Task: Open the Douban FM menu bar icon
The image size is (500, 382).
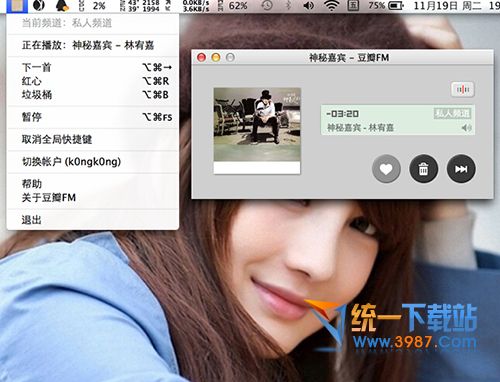Action: (17, 5)
